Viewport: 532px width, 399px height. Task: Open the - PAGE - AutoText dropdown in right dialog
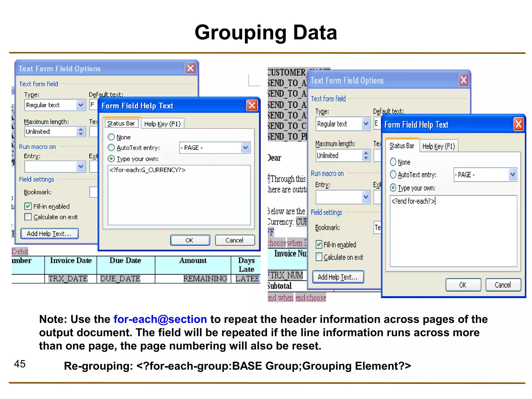tap(513, 175)
